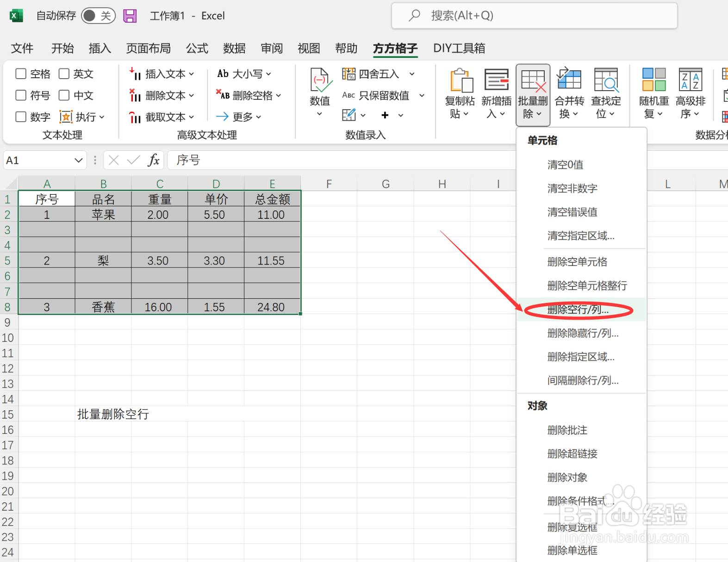Switch to the 数据 ribbon tab

tap(234, 48)
